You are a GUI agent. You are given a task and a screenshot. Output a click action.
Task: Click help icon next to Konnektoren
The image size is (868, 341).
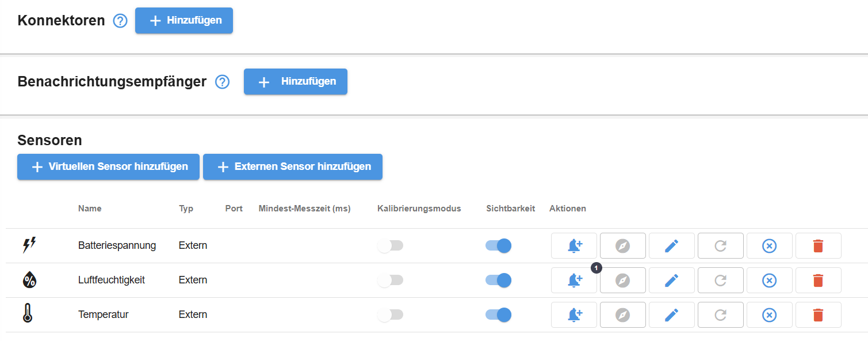[x=120, y=21]
